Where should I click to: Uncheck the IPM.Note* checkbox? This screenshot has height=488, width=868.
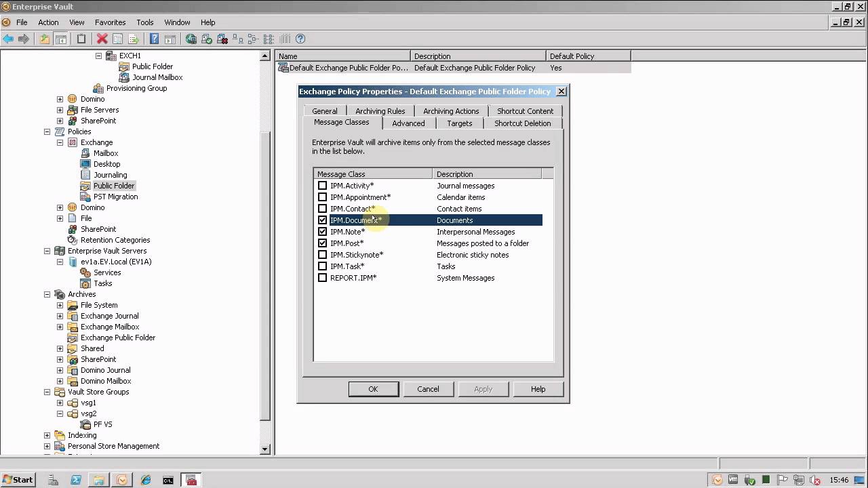[x=322, y=232]
